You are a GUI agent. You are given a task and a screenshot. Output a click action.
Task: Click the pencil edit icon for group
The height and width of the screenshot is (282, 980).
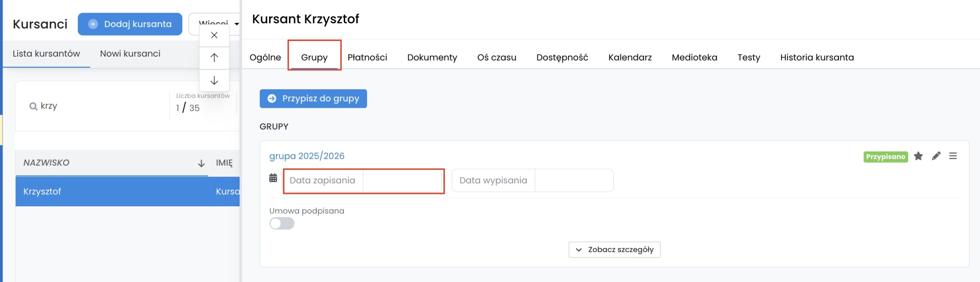(936, 156)
